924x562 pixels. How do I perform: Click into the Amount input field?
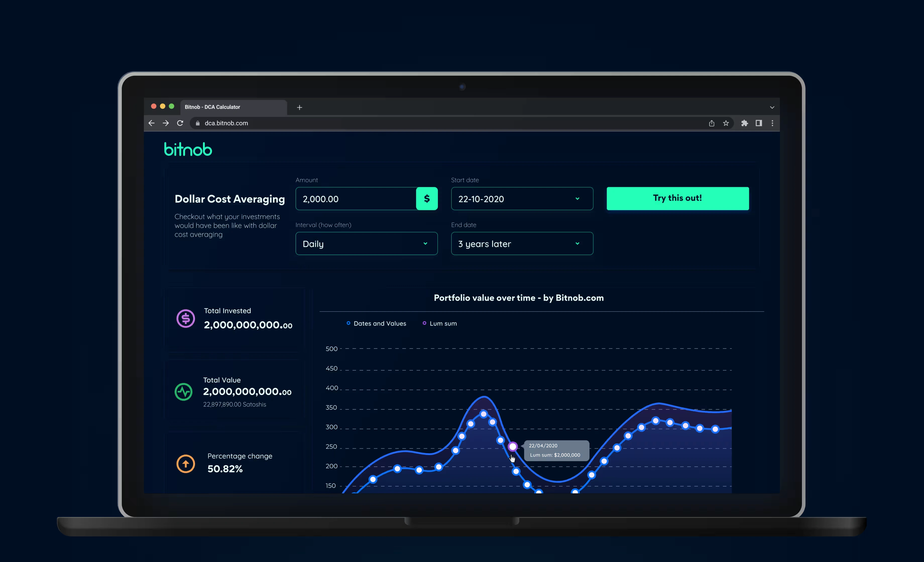pos(356,198)
